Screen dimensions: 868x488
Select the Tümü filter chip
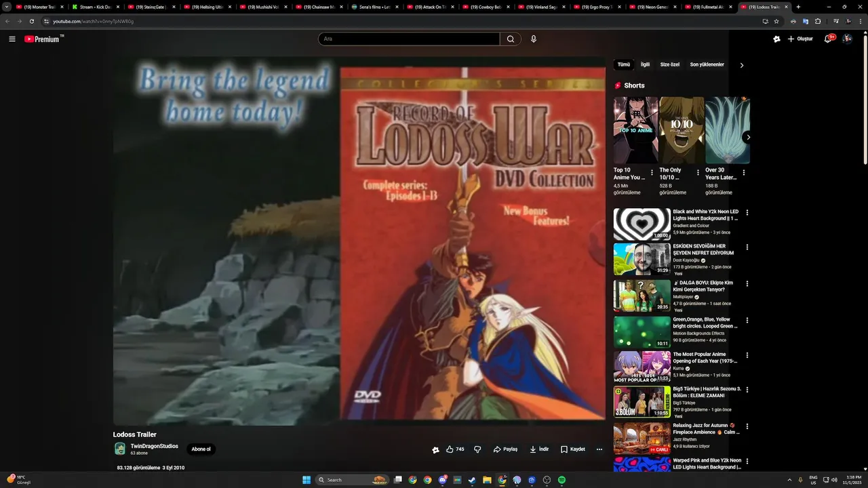pyautogui.click(x=624, y=65)
